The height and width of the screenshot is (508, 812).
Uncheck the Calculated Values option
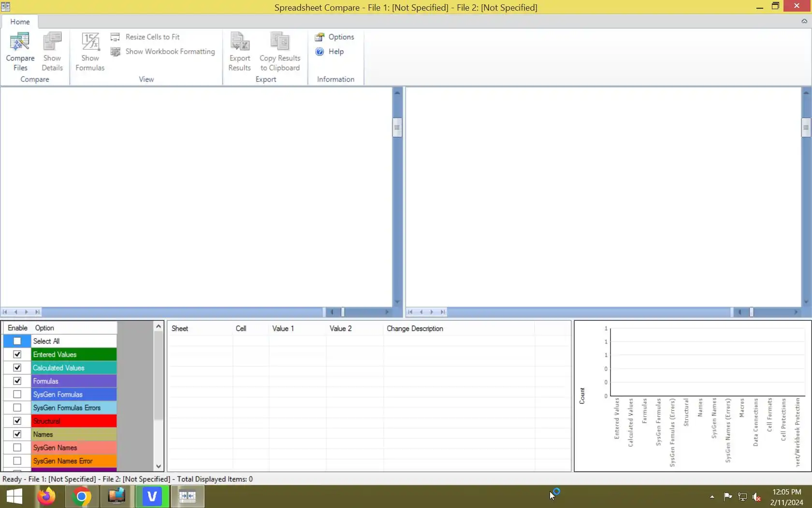(17, 368)
